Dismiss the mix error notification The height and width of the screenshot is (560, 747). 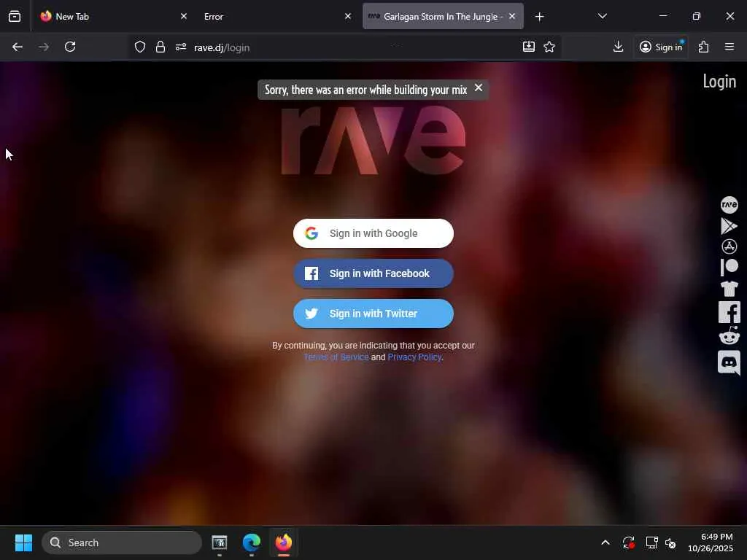point(479,87)
